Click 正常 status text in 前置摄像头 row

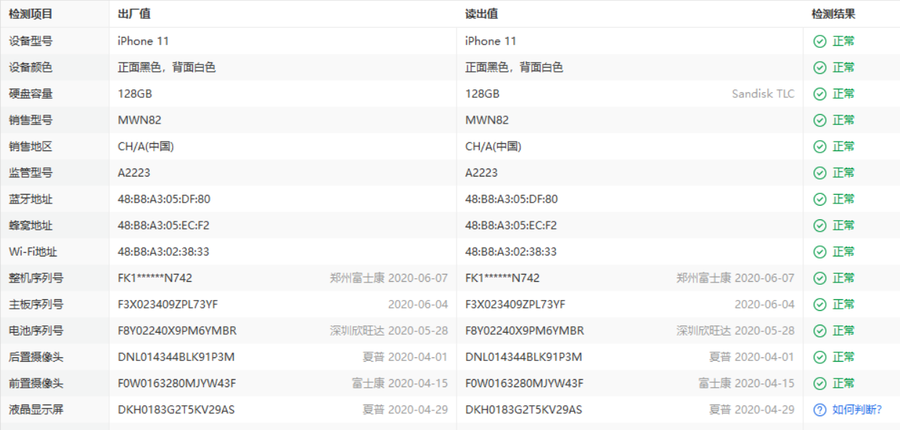pyautogui.click(x=844, y=383)
